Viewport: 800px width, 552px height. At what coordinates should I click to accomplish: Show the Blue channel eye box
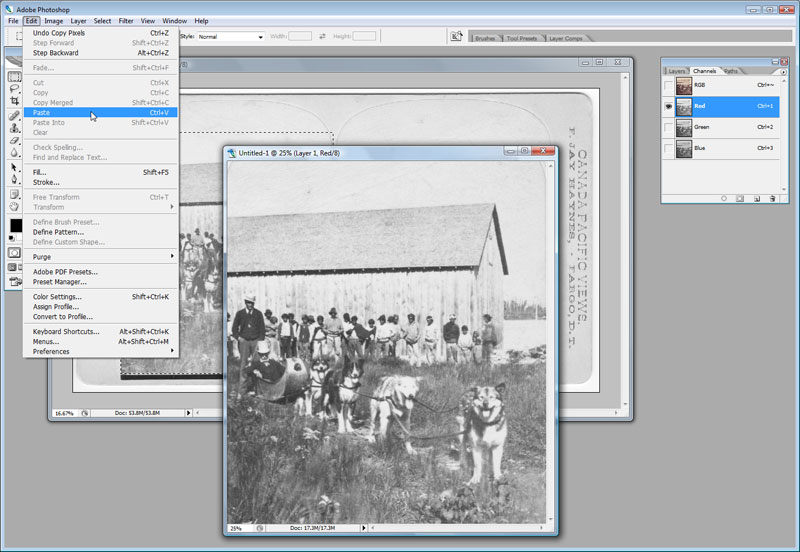(668, 148)
